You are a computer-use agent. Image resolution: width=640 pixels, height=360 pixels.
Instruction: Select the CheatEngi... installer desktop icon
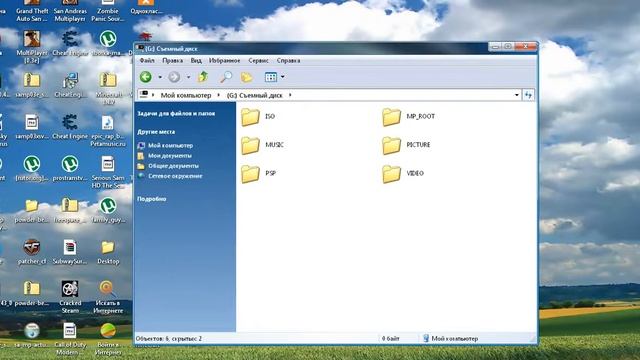70,85
